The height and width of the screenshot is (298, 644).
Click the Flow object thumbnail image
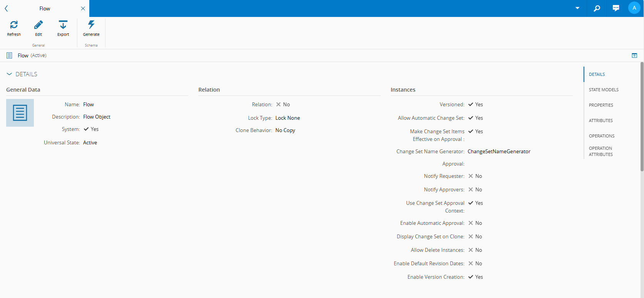point(20,113)
